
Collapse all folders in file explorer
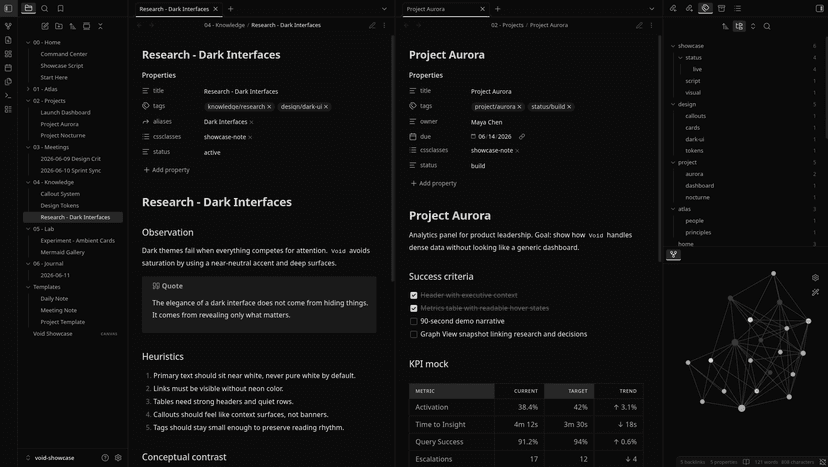pyautogui.click(x=100, y=26)
